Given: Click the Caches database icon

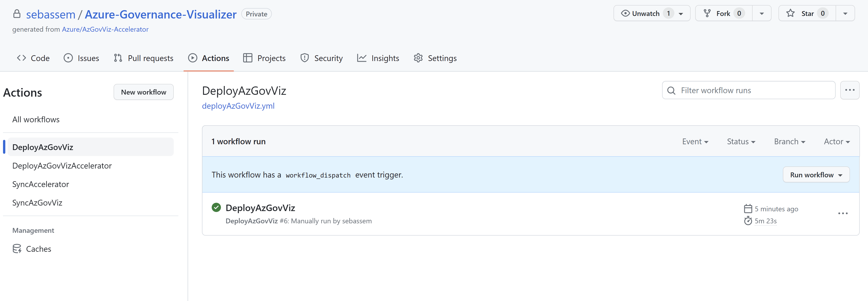Looking at the screenshot, I should tap(17, 249).
